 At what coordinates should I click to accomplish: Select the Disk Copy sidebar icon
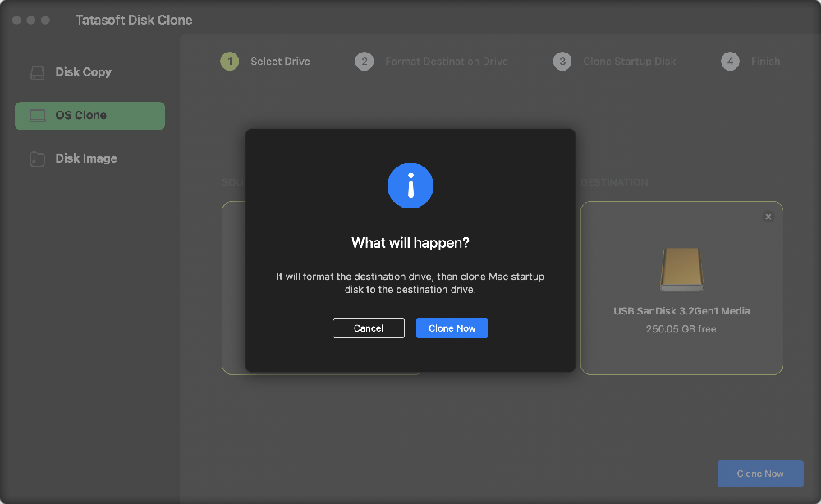(37, 72)
